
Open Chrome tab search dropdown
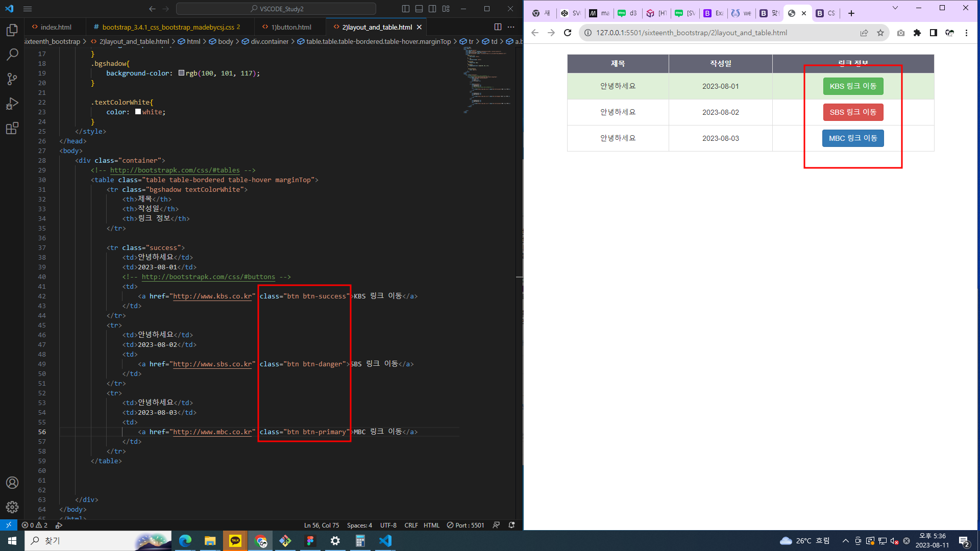point(895,8)
